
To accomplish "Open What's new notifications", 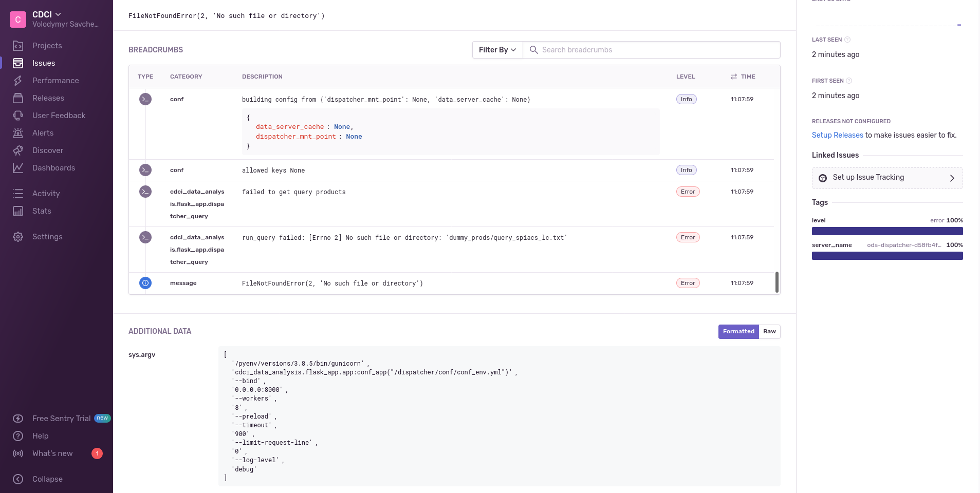I will tap(52, 453).
